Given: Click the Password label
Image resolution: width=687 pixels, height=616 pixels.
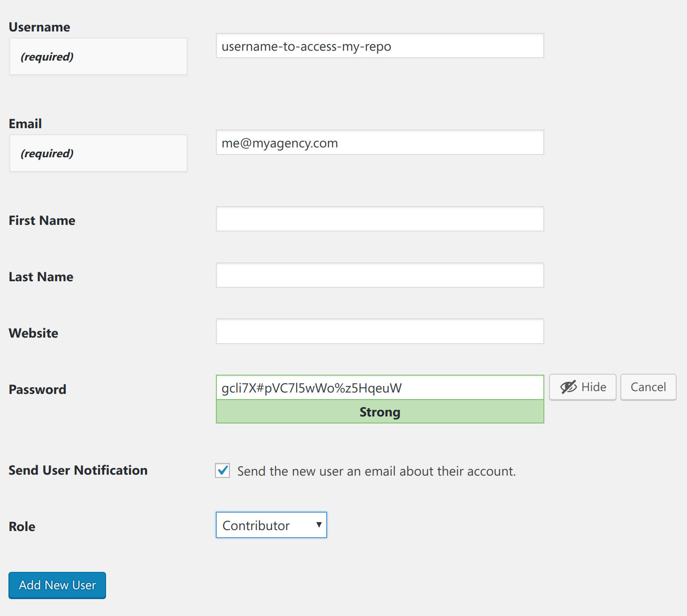Looking at the screenshot, I should pos(38,390).
